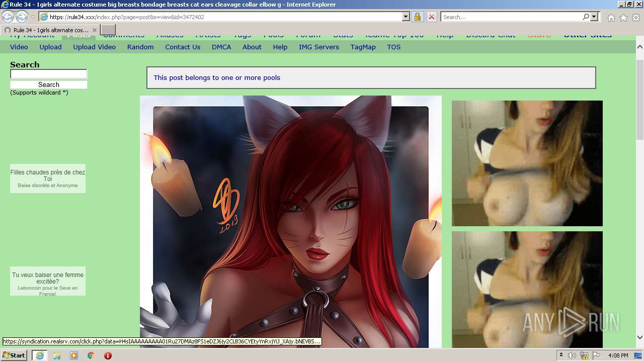Open a new blank tab

(108, 30)
